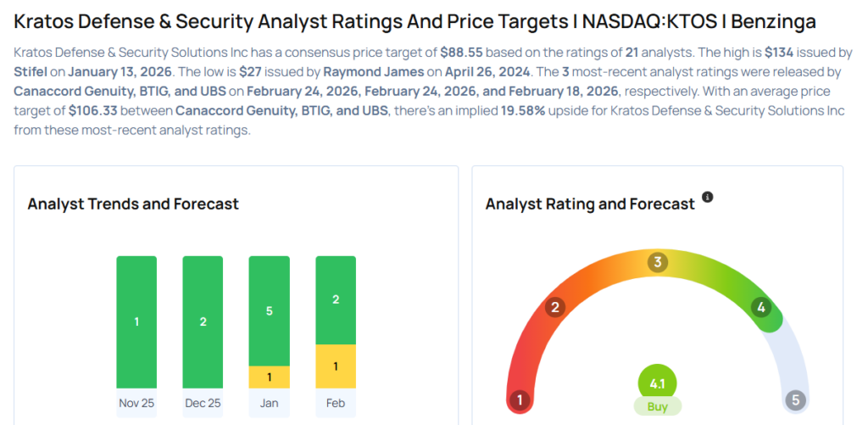Click the Jan month label
Image resolution: width=868 pixels, height=425 pixels.
pos(270,403)
